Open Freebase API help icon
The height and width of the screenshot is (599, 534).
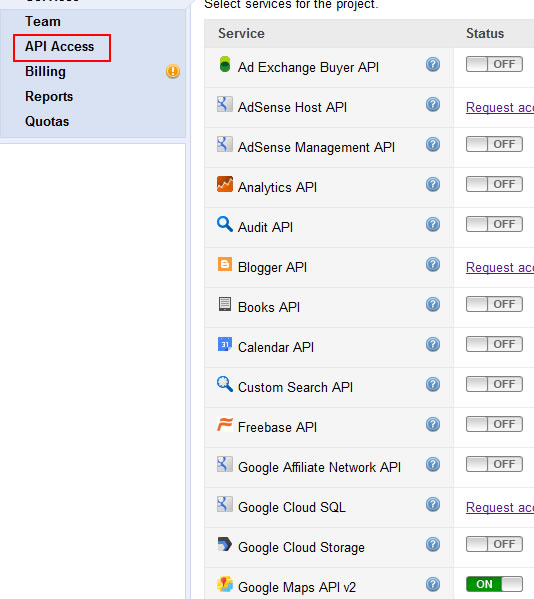pos(433,424)
